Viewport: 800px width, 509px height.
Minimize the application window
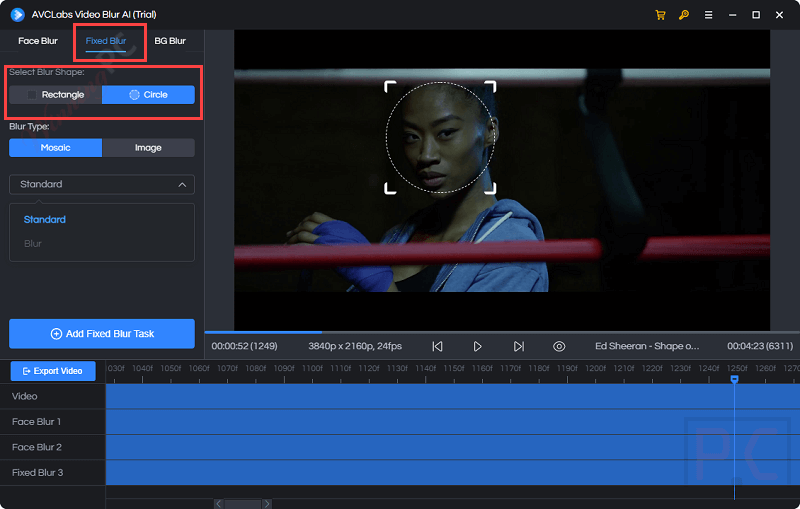pyautogui.click(x=732, y=15)
